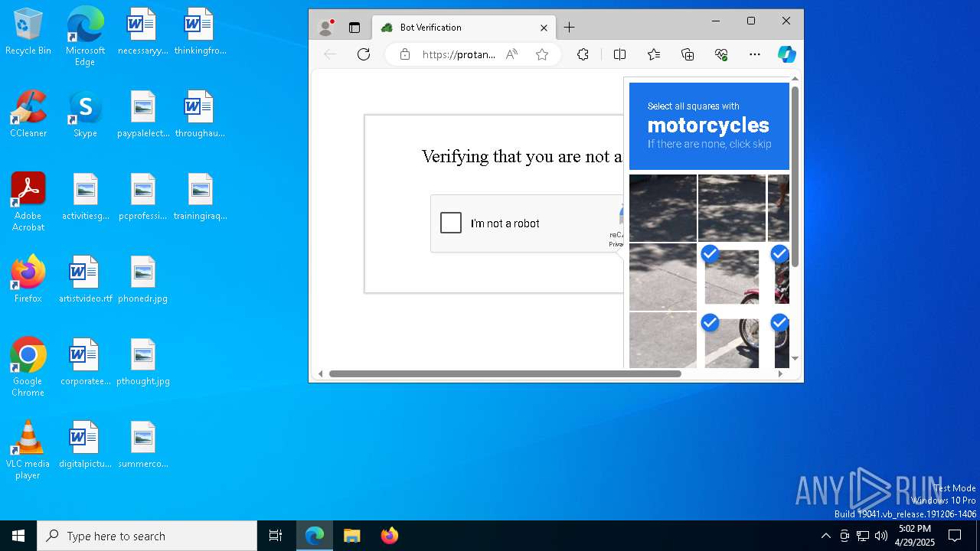Click the scroll left arrow
Screen dimensions: 980x551
321,374
